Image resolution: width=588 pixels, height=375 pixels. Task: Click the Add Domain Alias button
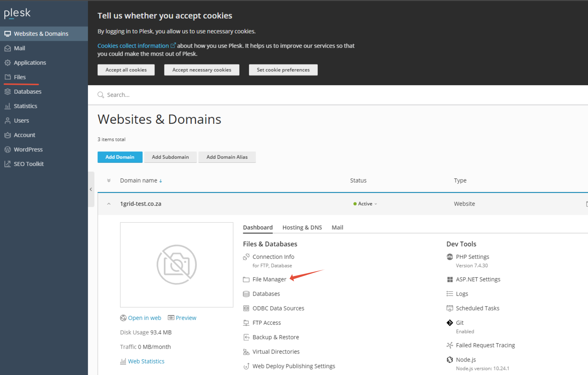227,157
